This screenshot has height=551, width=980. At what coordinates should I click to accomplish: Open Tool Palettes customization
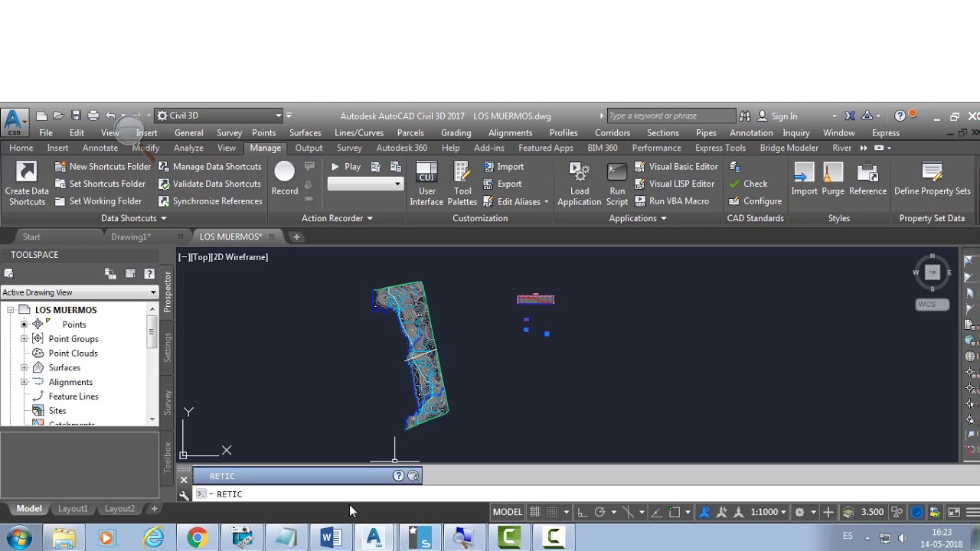tap(462, 184)
